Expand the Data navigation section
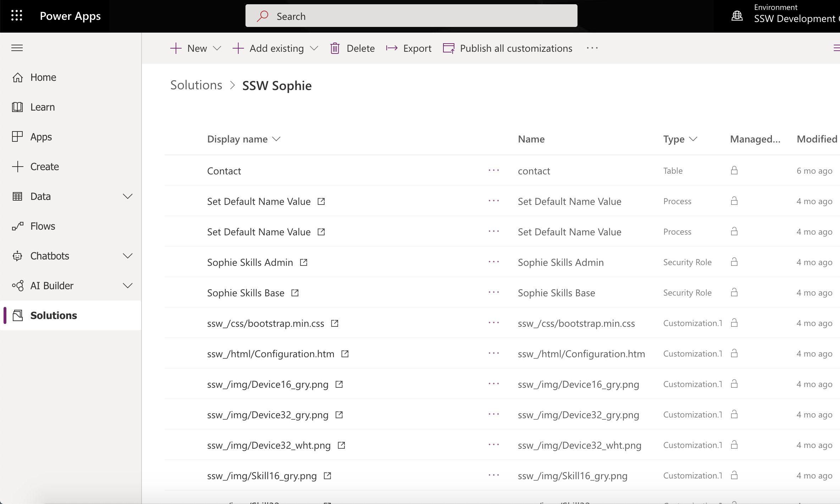 pos(127,196)
